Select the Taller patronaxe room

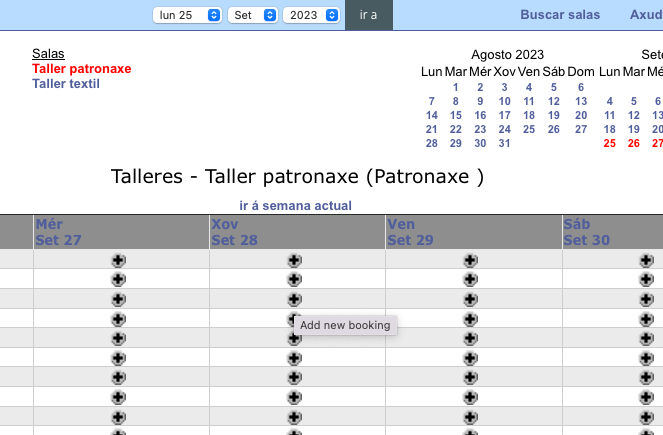click(x=82, y=68)
